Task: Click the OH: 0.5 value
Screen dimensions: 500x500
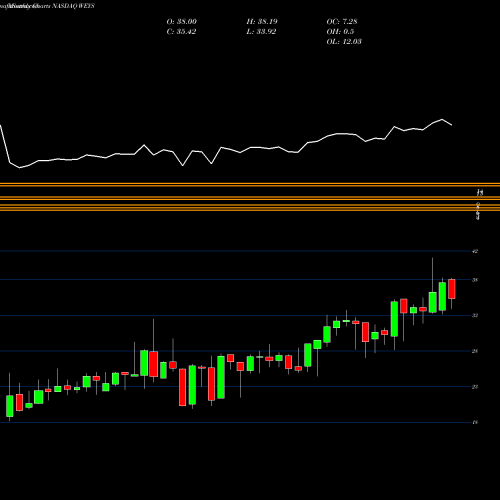Action: [340, 32]
